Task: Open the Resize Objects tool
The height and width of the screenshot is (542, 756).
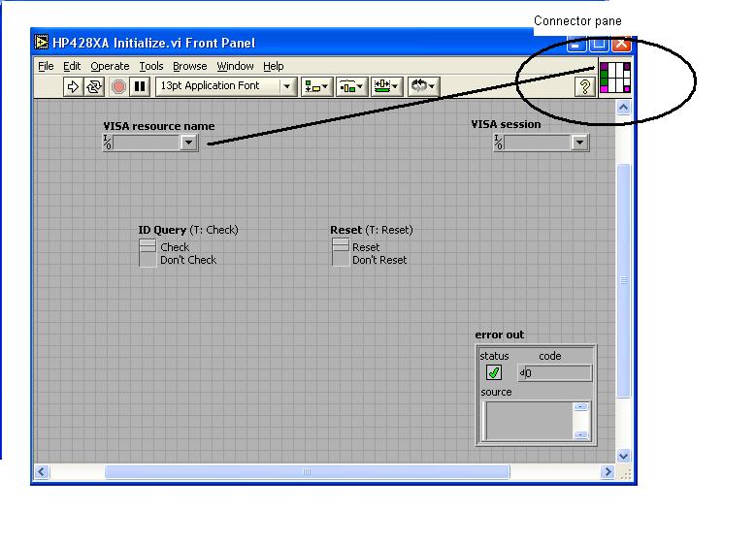Action: (385, 86)
